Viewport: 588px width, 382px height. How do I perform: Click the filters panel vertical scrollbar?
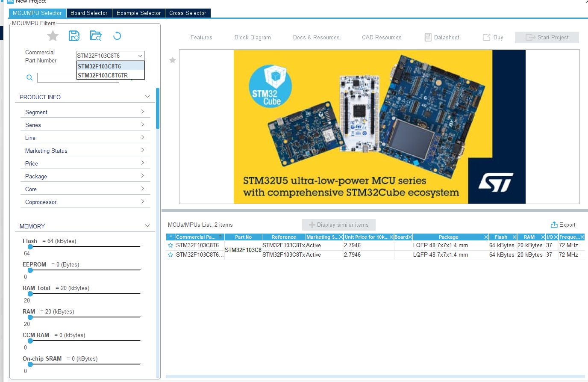pos(158,109)
